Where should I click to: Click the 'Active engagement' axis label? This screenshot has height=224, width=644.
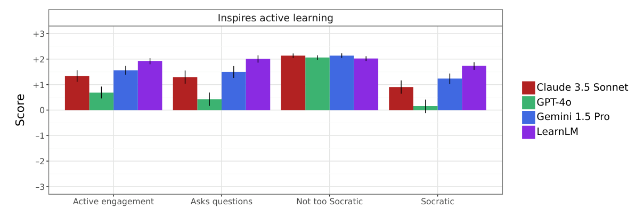point(113,202)
